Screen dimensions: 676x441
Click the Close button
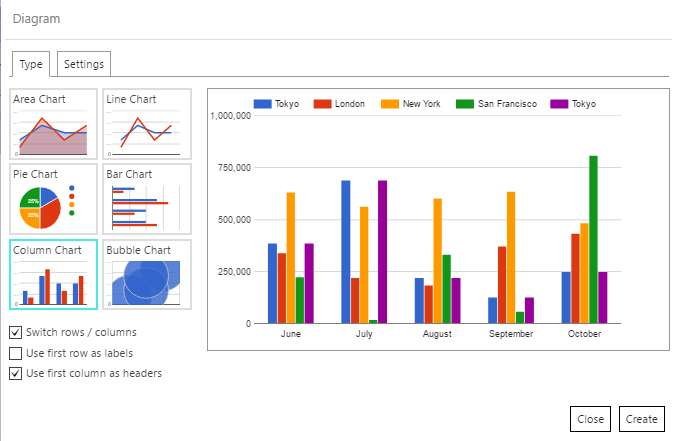coord(589,419)
